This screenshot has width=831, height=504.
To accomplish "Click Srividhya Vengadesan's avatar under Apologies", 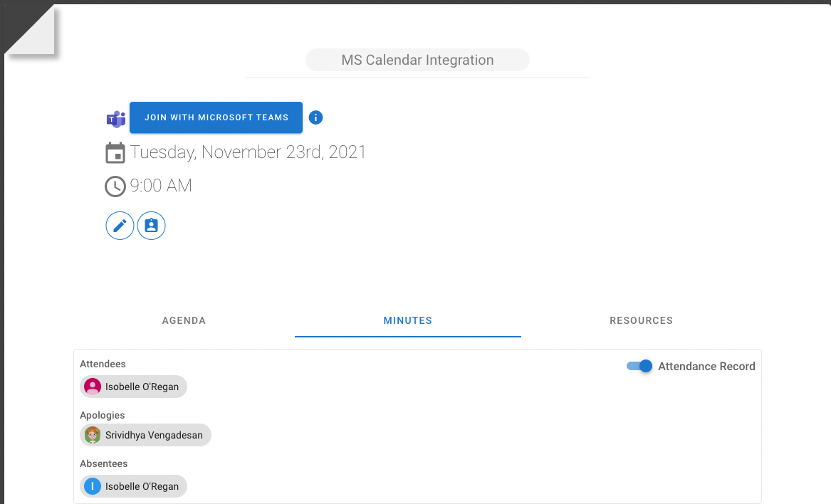I will (x=93, y=435).
